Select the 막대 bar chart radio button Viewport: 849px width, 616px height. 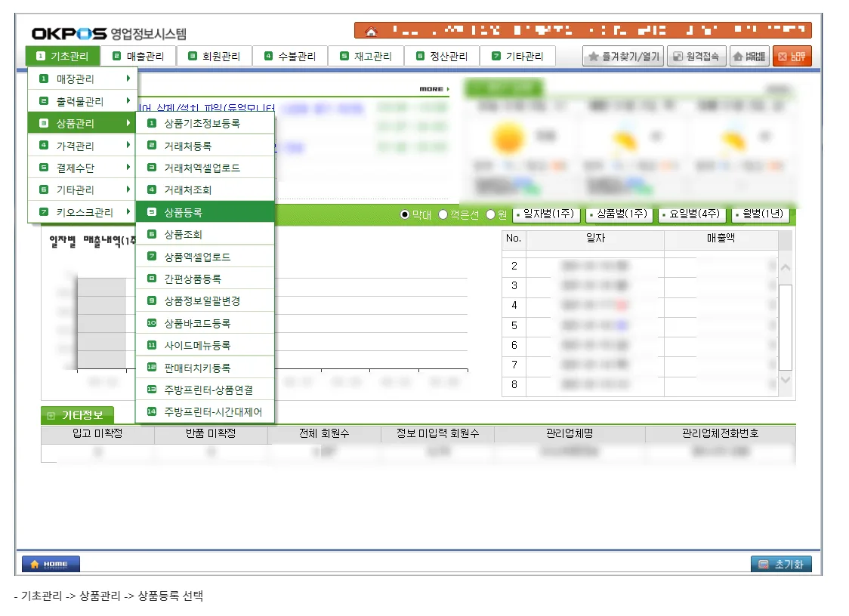pyautogui.click(x=404, y=214)
